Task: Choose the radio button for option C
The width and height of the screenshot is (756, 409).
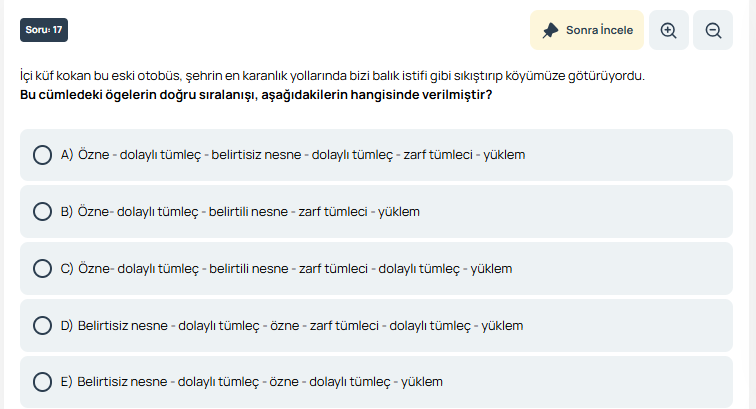Action: coord(43,268)
